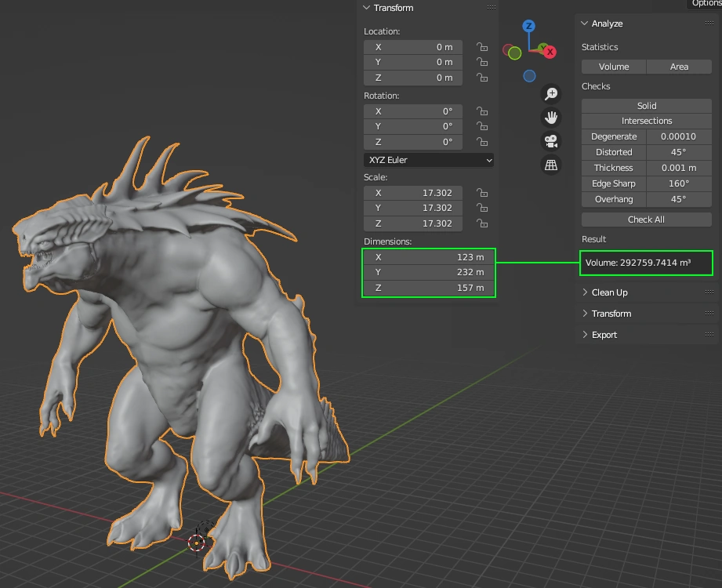Lock the Location Z value

pyautogui.click(x=482, y=78)
